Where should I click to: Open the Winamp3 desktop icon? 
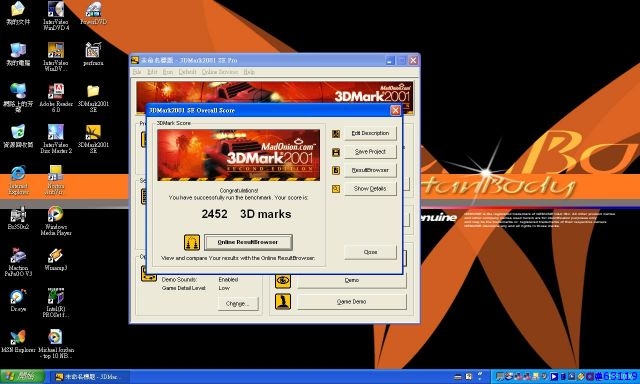(x=56, y=259)
